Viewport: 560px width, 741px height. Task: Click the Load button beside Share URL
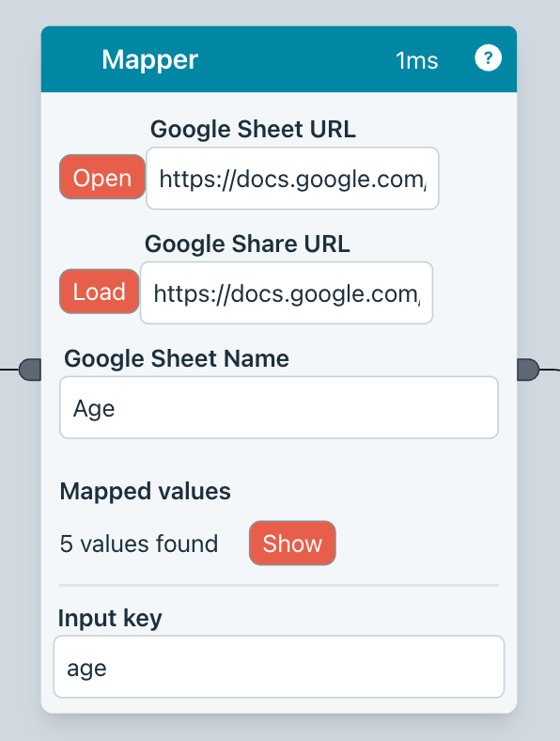click(x=100, y=292)
